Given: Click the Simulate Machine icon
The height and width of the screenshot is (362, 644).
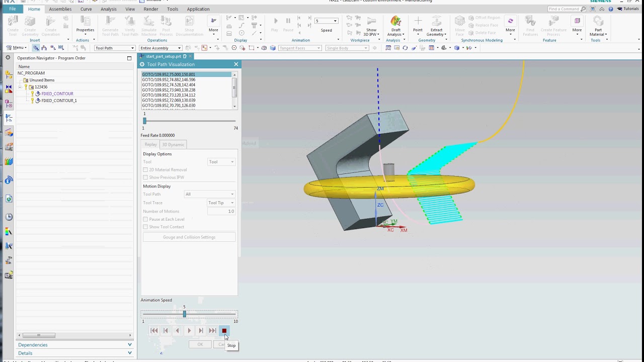Looking at the screenshot, I should (x=149, y=26).
